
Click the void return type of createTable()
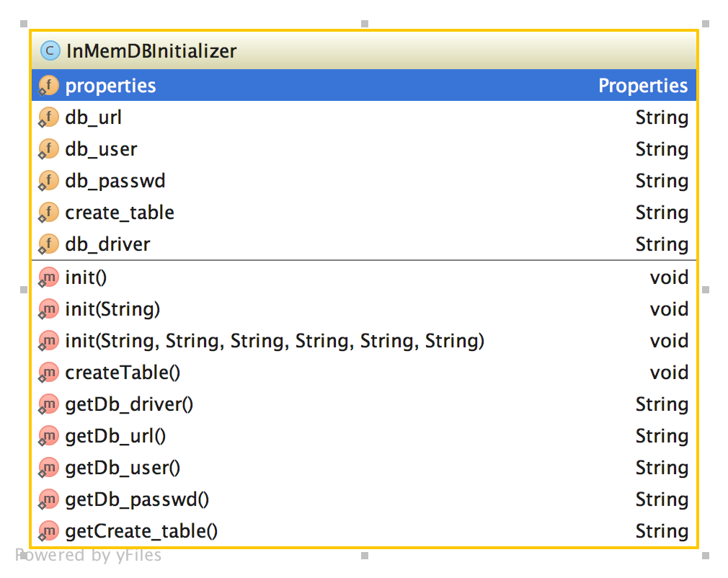[x=669, y=373]
